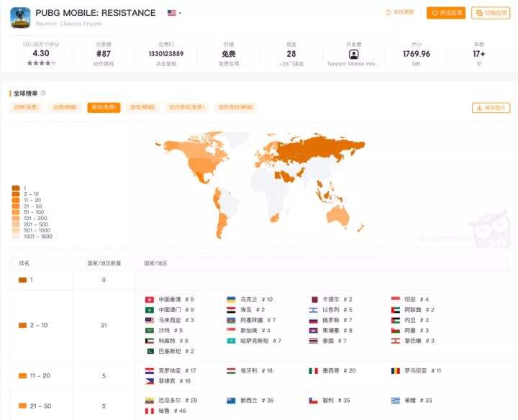The width and height of the screenshot is (518, 420).
Task: Click Australia on the world map
Action: click(337, 215)
